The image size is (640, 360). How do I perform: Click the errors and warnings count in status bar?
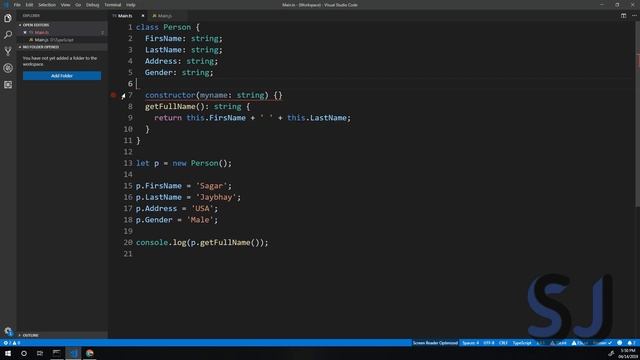coord(12,343)
